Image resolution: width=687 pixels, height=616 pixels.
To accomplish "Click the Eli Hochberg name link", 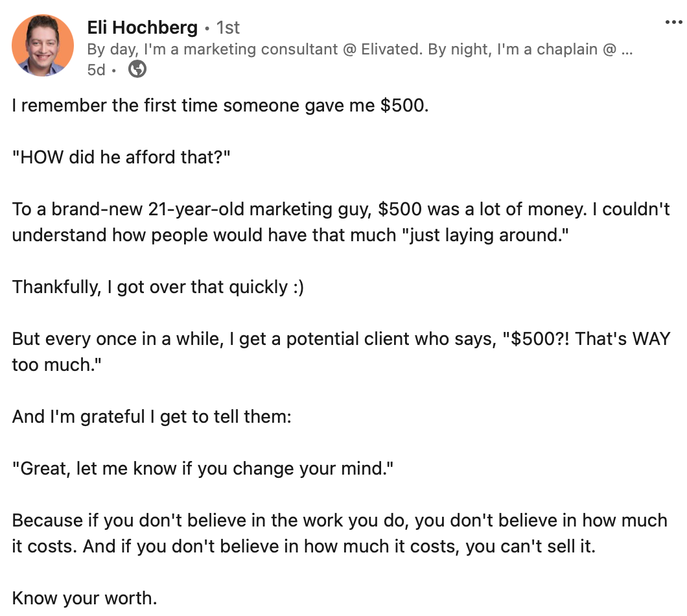I will 143,28.
